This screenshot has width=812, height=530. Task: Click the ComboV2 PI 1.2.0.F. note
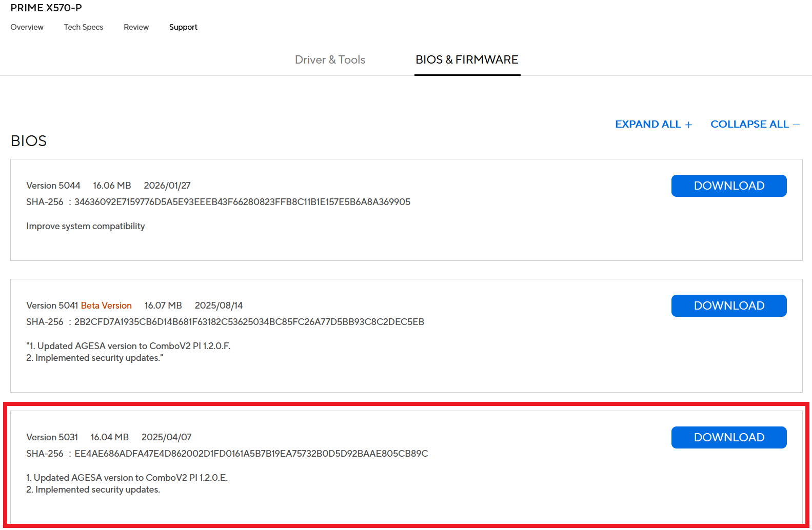click(128, 346)
